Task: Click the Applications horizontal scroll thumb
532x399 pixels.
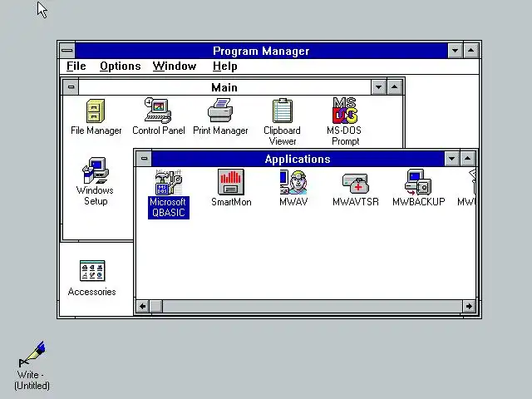Action: (155, 307)
